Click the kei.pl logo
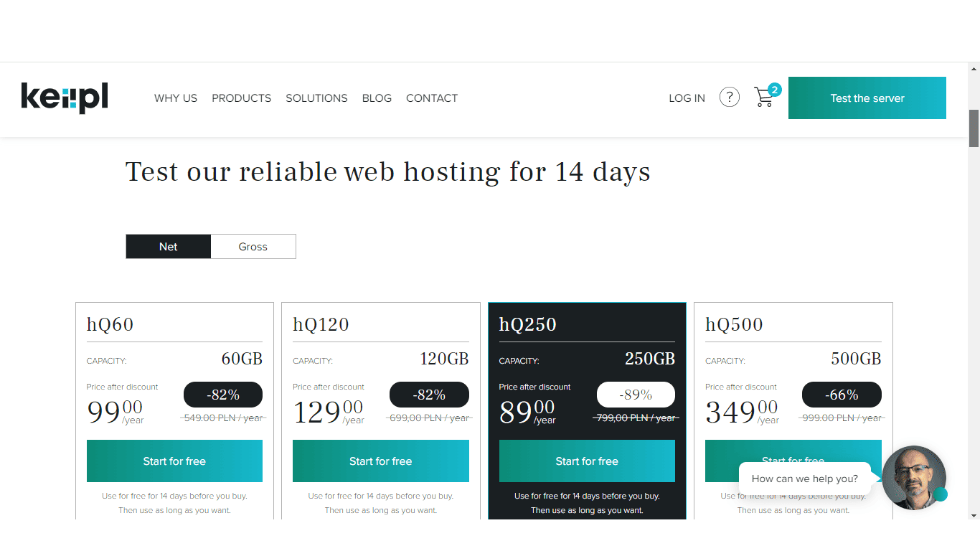The width and height of the screenshot is (980, 551). [65, 98]
